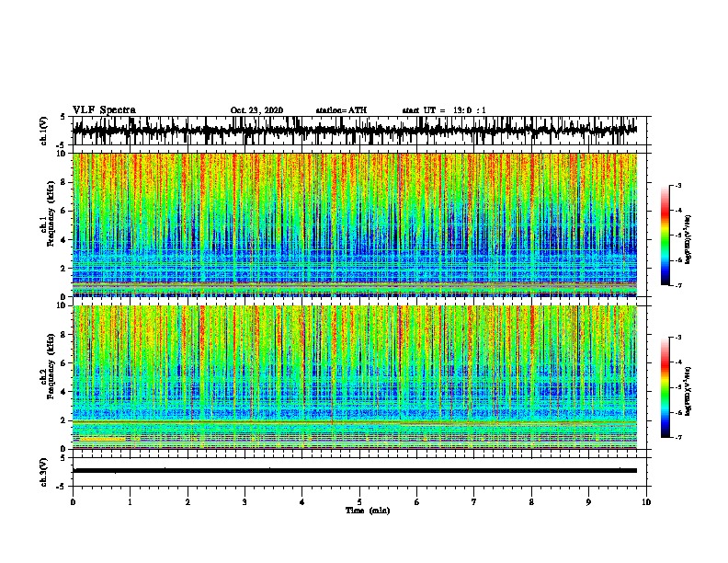Click the yellow band near 1 kHz in ch.2
The height and width of the screenshot is (563, 728).
click(102, 438)
